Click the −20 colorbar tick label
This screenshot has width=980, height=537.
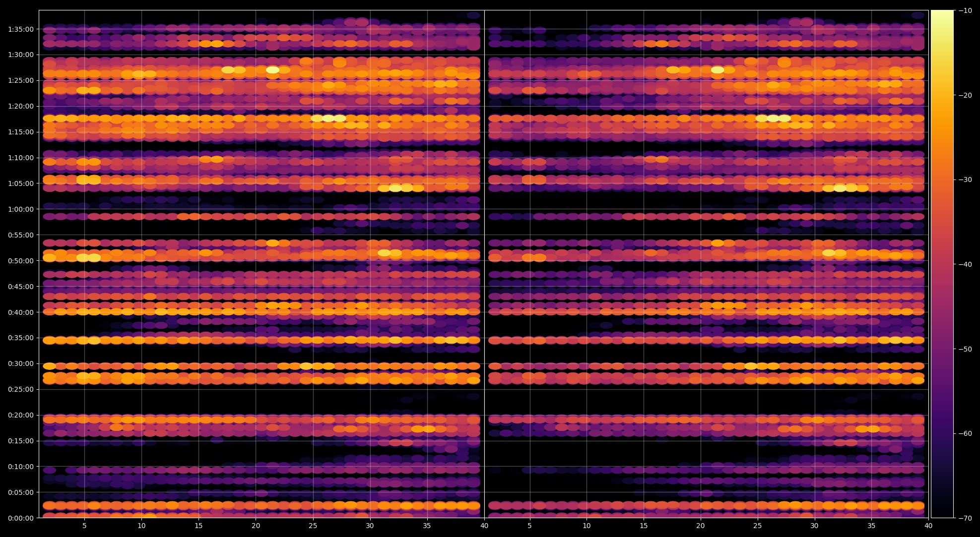[x=965, y=95]
